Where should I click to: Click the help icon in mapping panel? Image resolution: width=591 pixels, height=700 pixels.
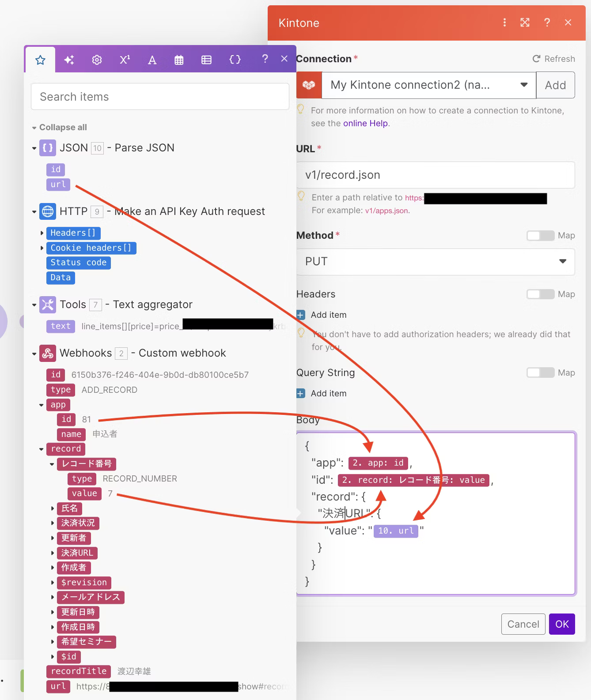pos(265,59)
